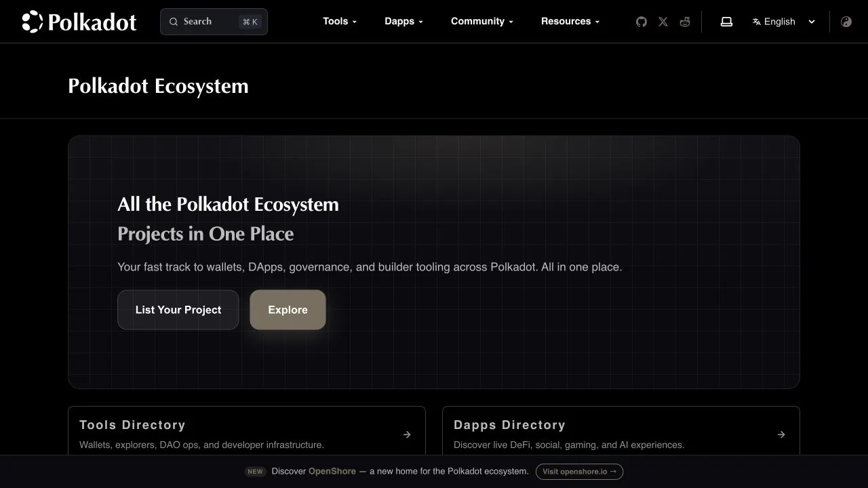The height and width of the screenshot is (488, 868).
Task: Focus the Search input field
Action: point(214,22)
